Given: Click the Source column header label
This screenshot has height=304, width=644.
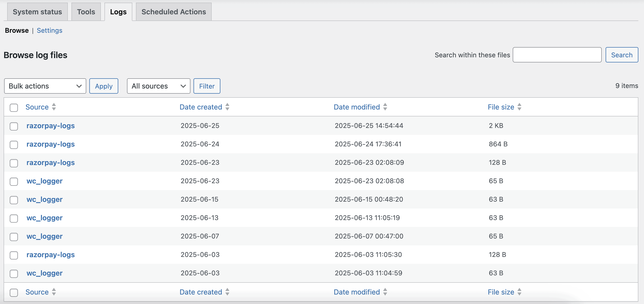Looking at the screenshot, I should click(x=37, y=107).
